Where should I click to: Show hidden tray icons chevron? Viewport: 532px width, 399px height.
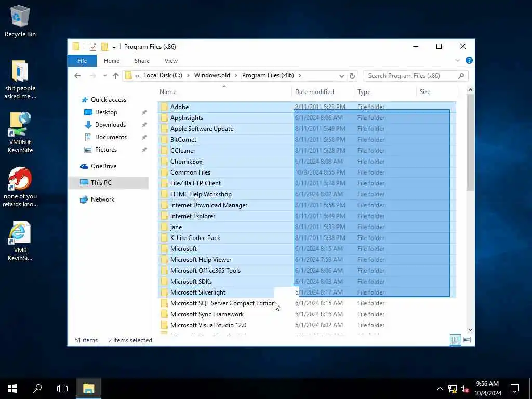pos(440,389)
